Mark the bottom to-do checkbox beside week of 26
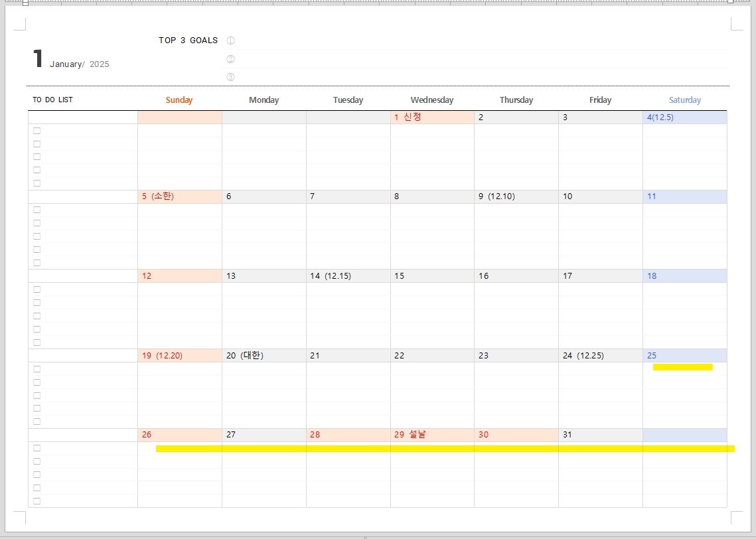 37,501
